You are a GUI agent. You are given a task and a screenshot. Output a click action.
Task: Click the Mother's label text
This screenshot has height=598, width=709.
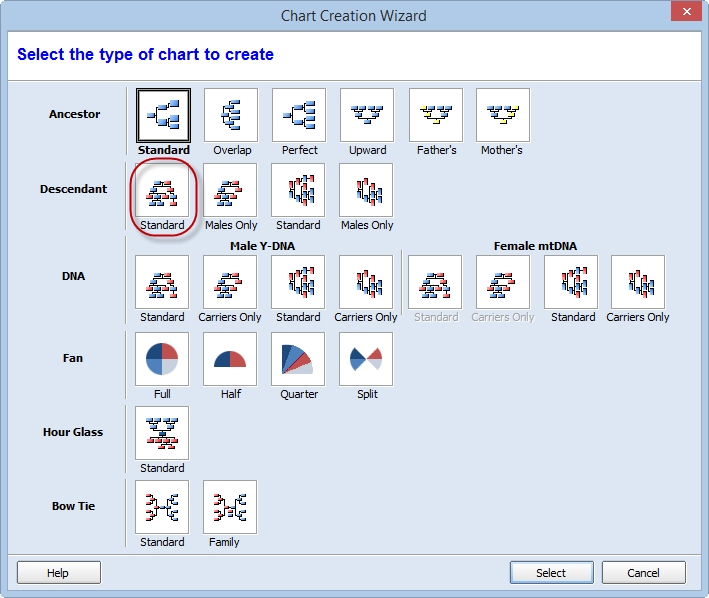click(x=501, y=151)
